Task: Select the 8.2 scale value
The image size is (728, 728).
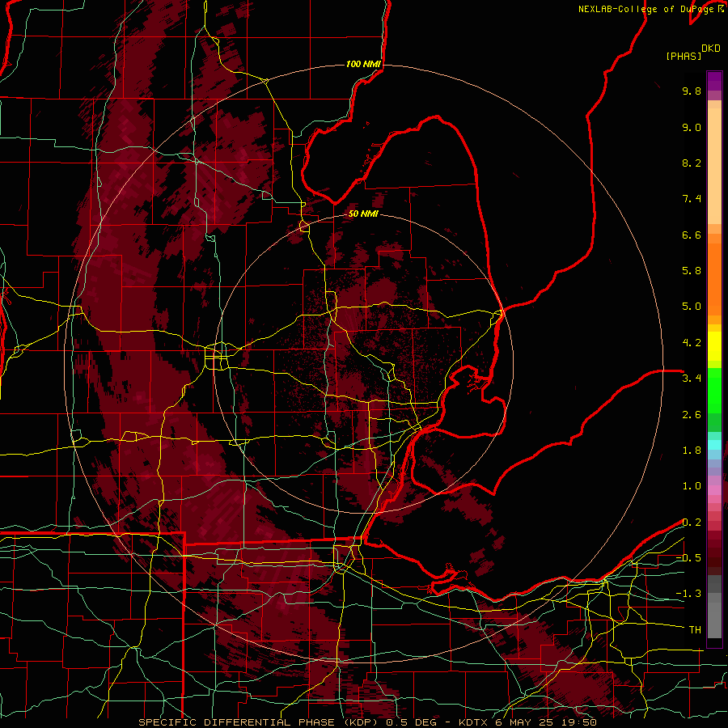Action: [x=692, y=163]
